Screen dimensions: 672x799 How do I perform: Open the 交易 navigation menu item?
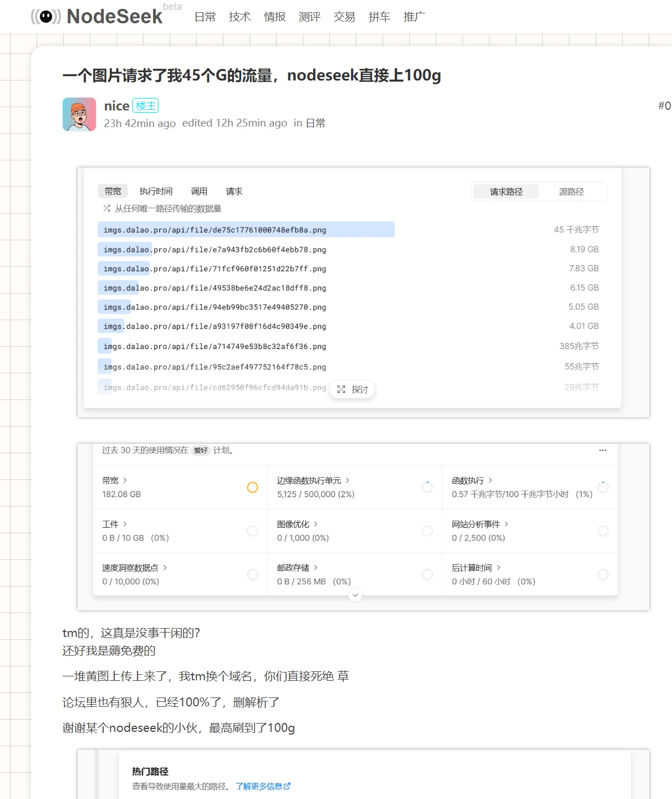click(x=344, y=17)
